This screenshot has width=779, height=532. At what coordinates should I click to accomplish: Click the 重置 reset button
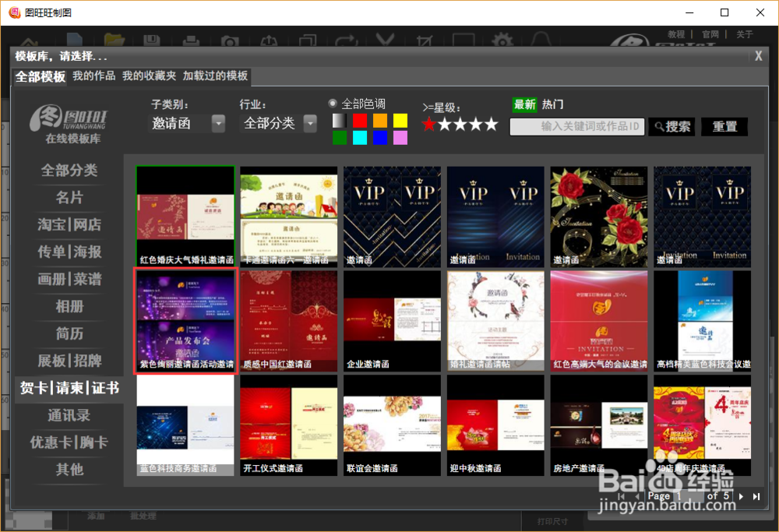tap(724, 126)
